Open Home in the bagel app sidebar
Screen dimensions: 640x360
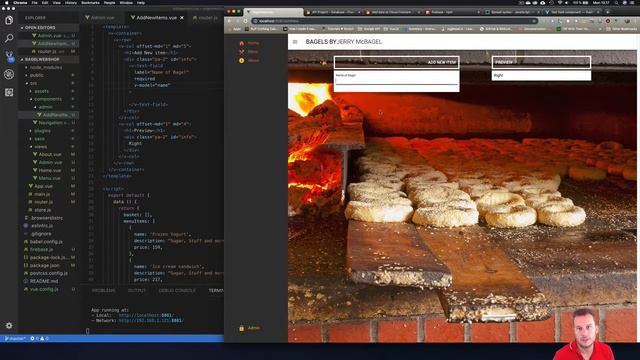coord(249,43)
